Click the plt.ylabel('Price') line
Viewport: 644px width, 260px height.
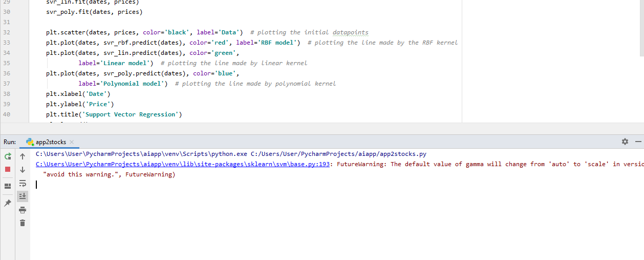80,104
